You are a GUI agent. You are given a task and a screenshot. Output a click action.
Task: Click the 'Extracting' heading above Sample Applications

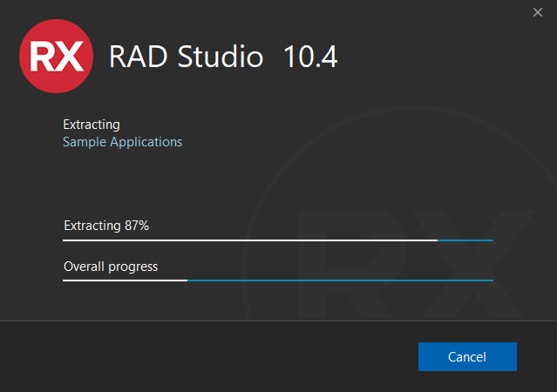point(92,125)
